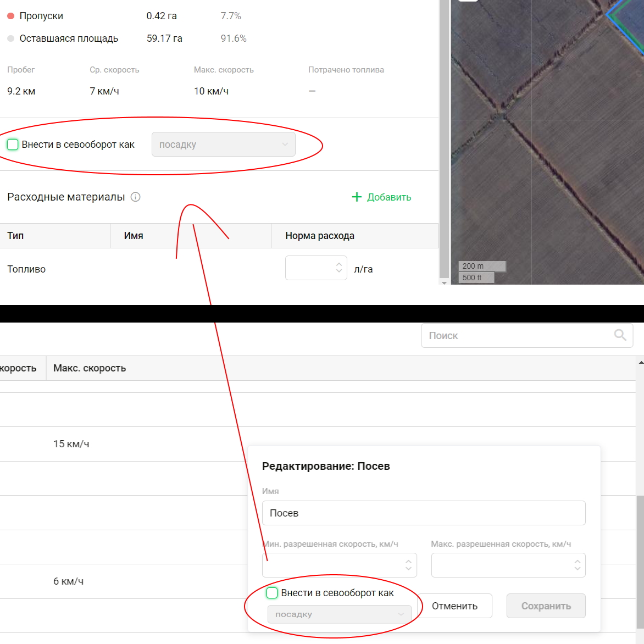Click the Макс. скорость column header
644x644 pixels.
[x=90, y=368]
